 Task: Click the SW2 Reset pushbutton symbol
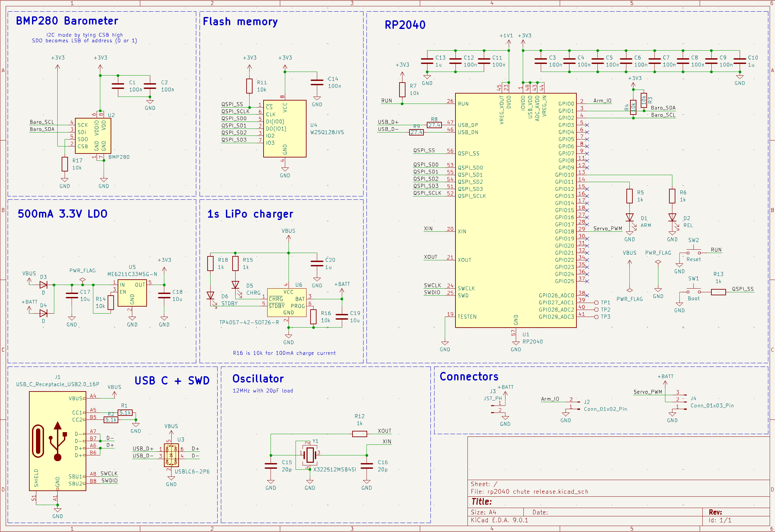click(x=693, y=252)
